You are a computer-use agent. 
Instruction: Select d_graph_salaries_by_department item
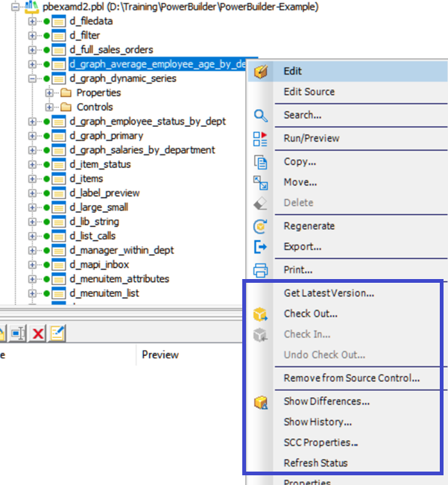coord(142,150)
